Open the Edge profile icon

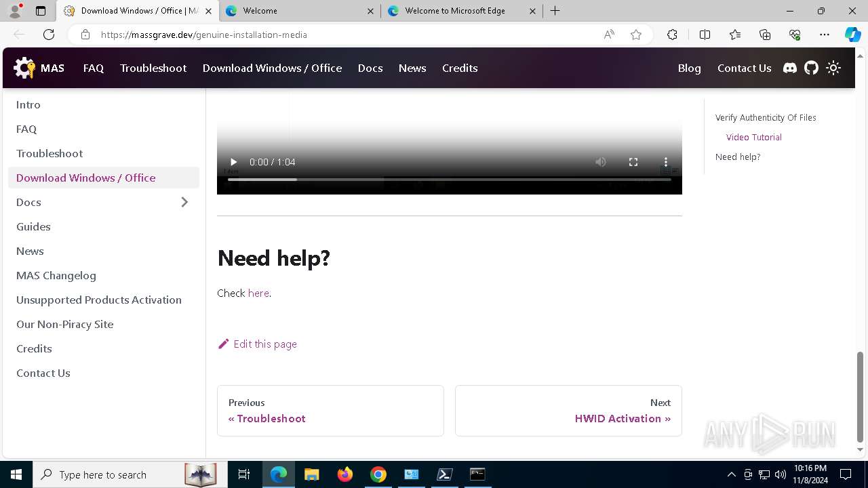pyautogui.click(x=15, y=11)
